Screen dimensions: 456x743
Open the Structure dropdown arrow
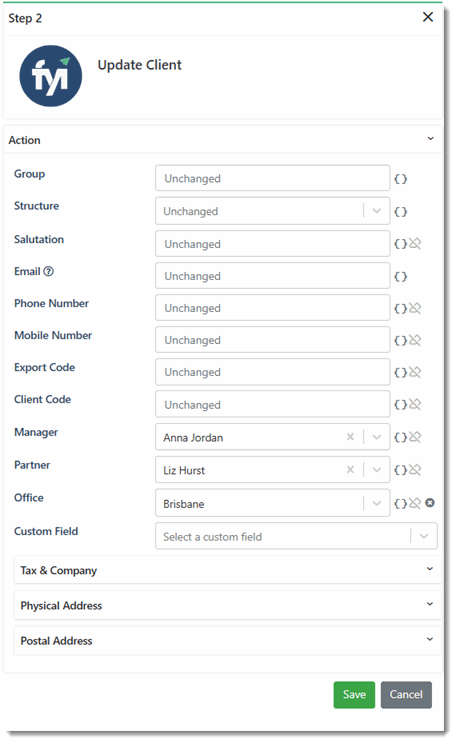pyautogui.click(x=377, y=211)
